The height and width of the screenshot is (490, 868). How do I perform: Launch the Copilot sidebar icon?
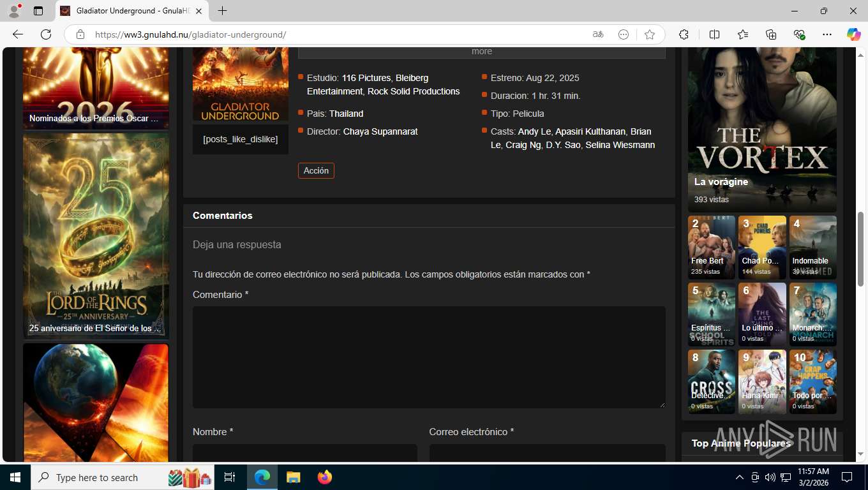click(854, 34)
